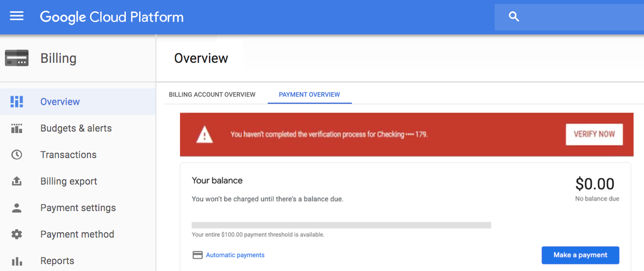Viewport: 644px width, 271px height.
Task: Click the Verify Now button
Action: tap(594, 135)
